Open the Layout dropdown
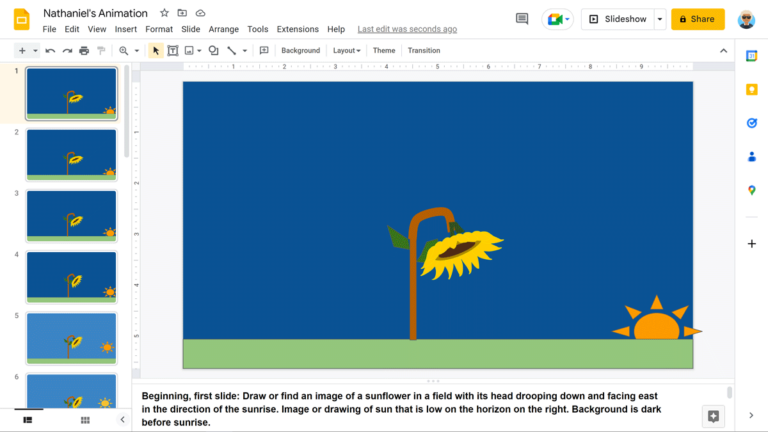This screenshot has width=768, height=432. pos(346,50)
